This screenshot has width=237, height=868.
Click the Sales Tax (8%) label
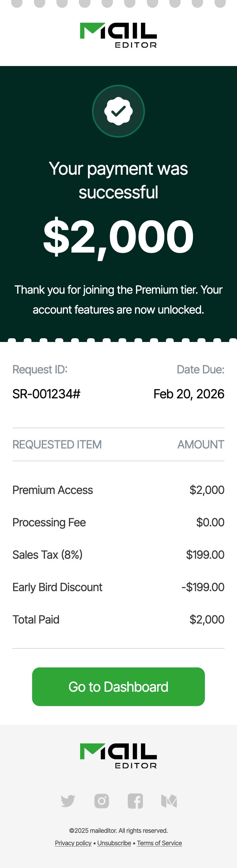click(48, 555)
